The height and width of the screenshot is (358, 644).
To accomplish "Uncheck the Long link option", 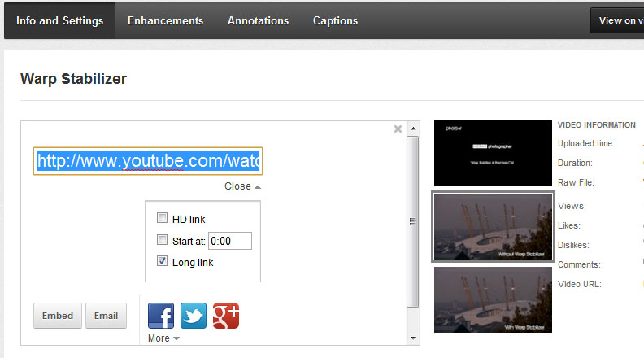I will 163,261.
